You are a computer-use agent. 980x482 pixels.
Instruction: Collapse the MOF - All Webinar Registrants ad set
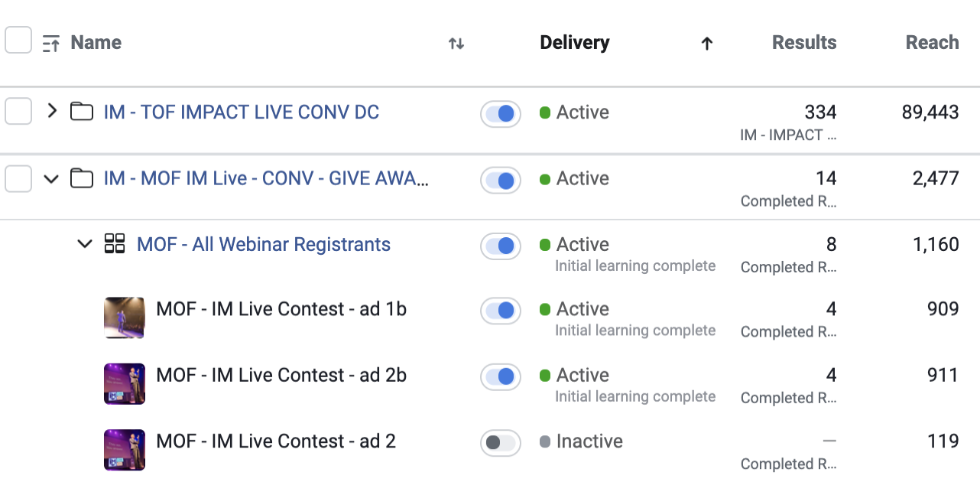point(85,245)
